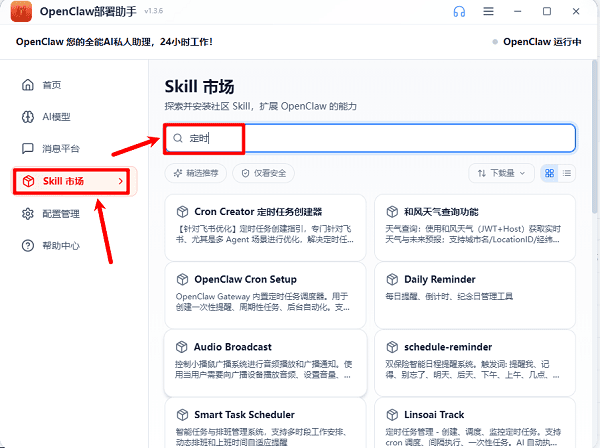Click the v1.3.6 version label
The width and height of the screenshot is (600, 448).
coord(153,11)
